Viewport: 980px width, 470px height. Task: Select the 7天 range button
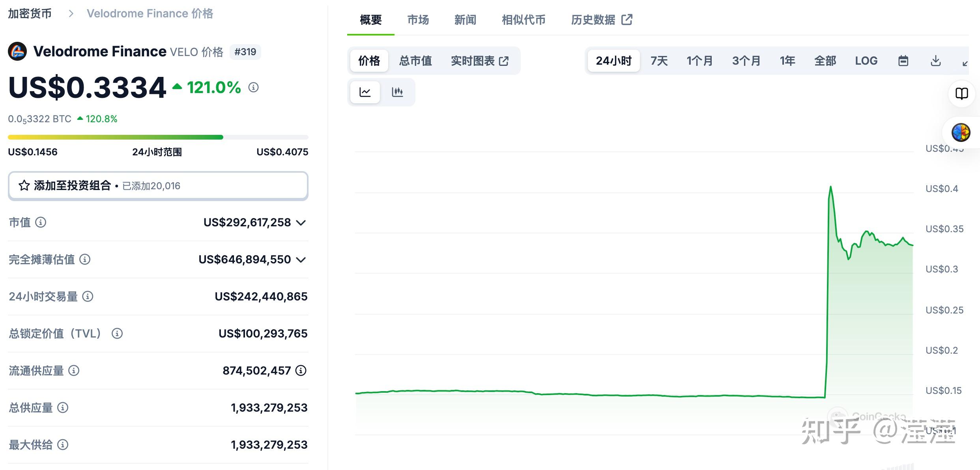point(658,60)
